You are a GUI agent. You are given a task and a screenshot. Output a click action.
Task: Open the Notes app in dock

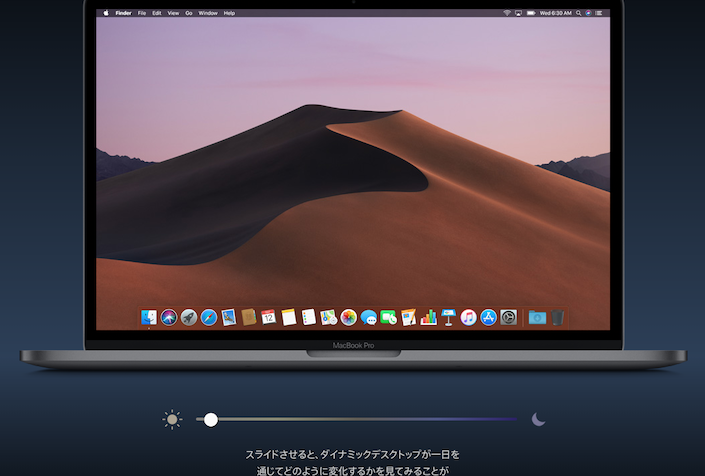289,317
